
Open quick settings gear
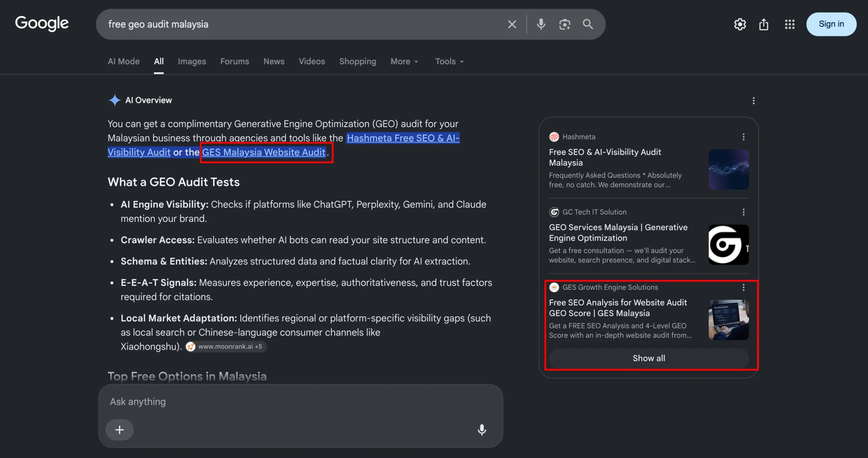[x=740, y=24]
